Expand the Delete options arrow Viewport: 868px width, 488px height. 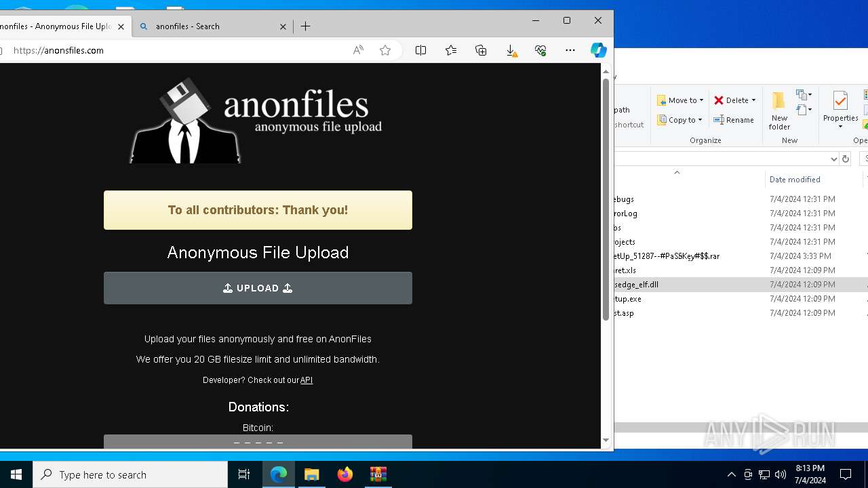pyautogui.click(x=753, y=100)
